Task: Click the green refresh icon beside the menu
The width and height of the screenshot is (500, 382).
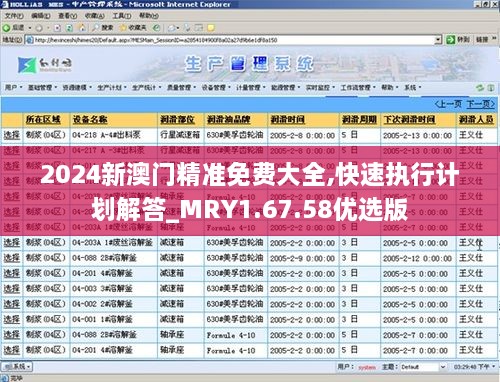Action: (480, 88)
